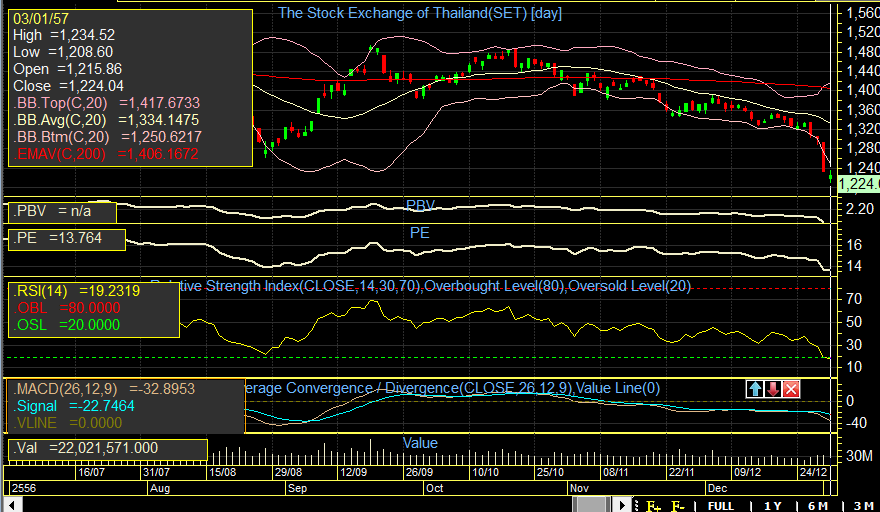Screen dimensions: 880x512
Task: Click the PE panel title
Action: [x=420, y=233]
